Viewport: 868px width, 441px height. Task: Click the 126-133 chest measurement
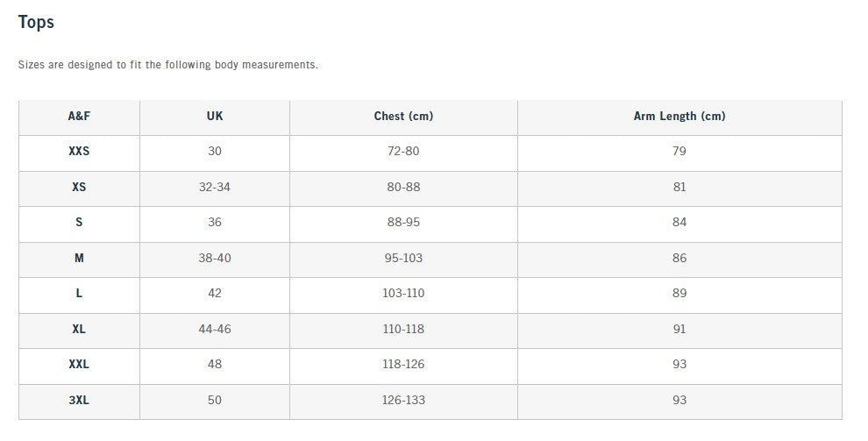(x=403, y=400)
